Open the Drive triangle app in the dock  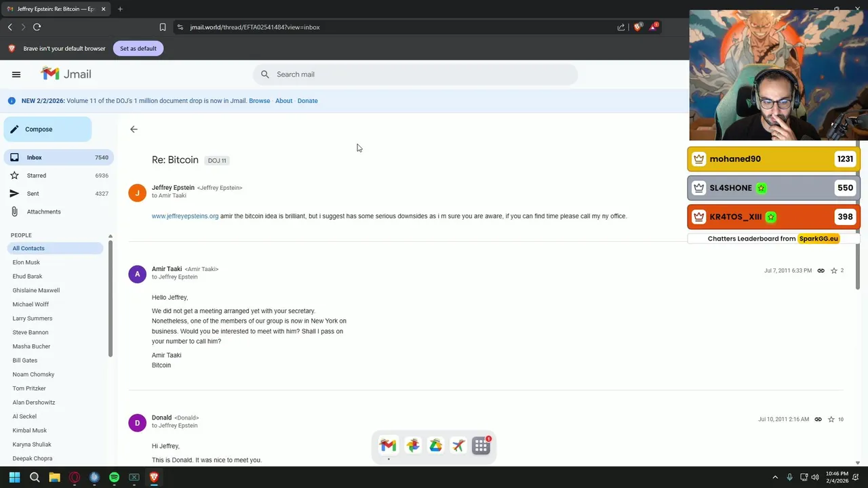click(x=435, y=445)
